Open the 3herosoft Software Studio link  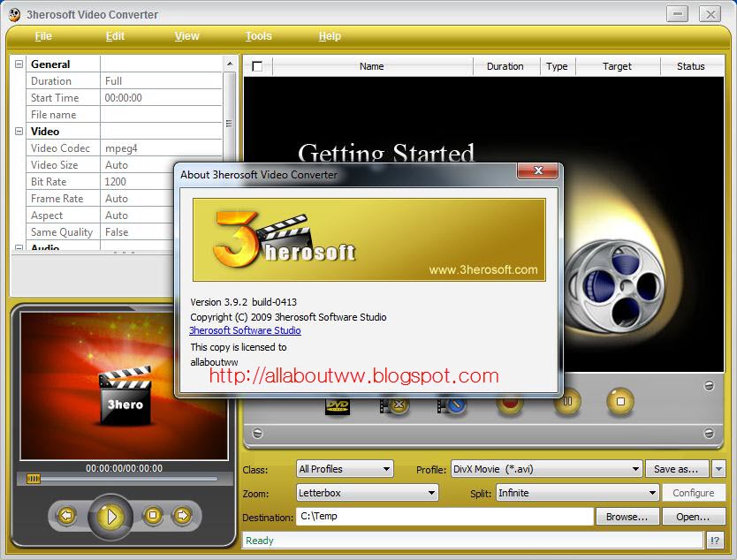click(x=245, y=330)
